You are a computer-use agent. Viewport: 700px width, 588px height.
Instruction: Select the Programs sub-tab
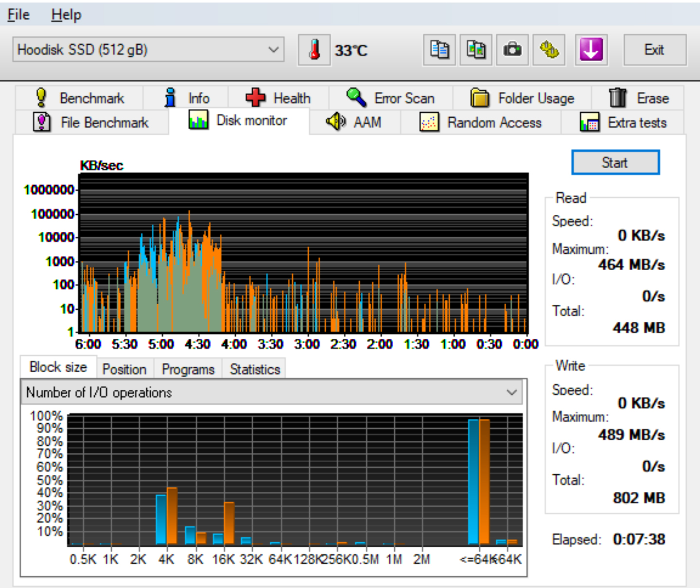click(188, 369)
